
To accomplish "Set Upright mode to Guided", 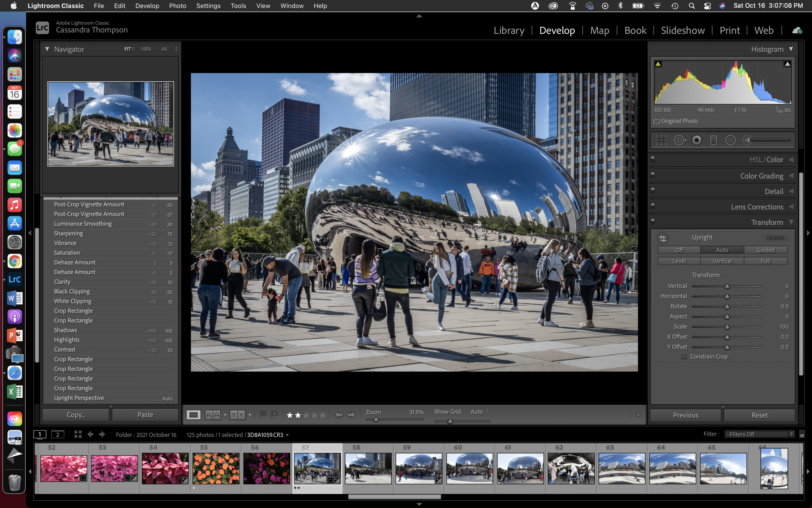I will (766, 250).
